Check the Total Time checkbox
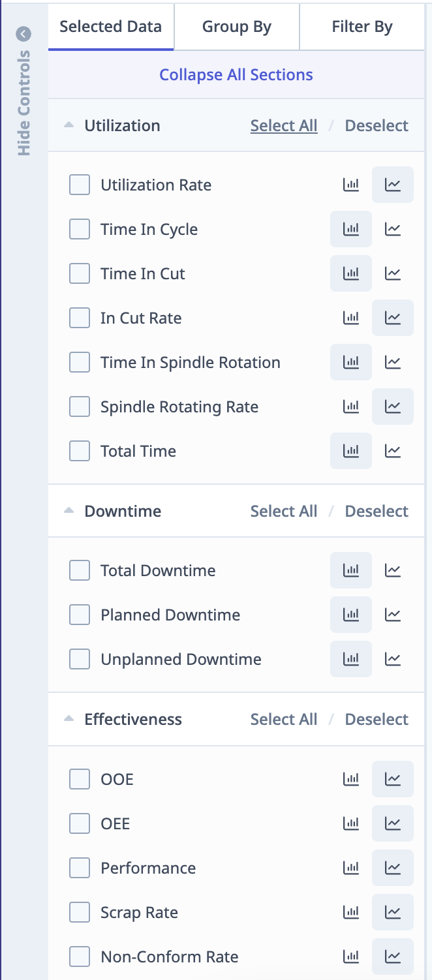 coord(80,451)
